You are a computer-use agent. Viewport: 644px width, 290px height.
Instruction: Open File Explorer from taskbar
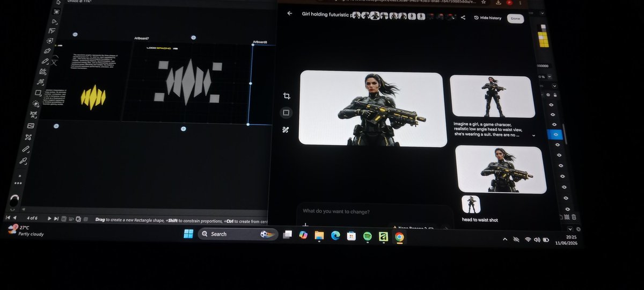click(319, 235)
